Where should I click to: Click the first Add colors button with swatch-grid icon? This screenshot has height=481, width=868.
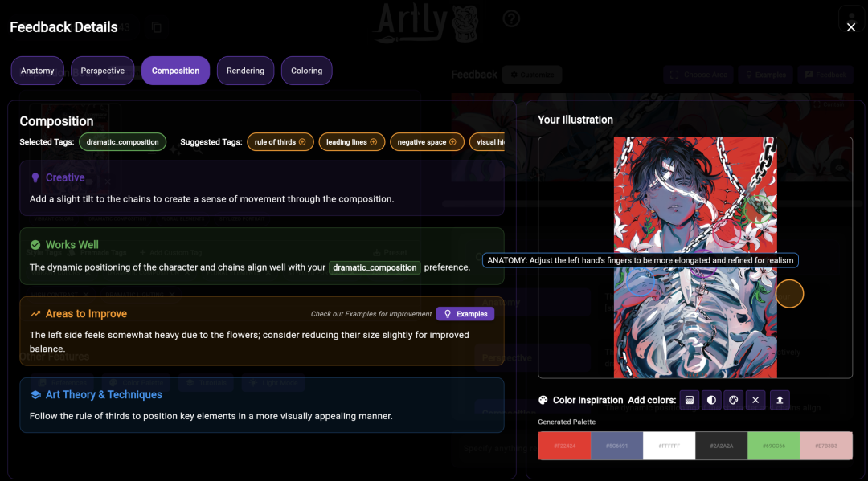click(690, 400)
